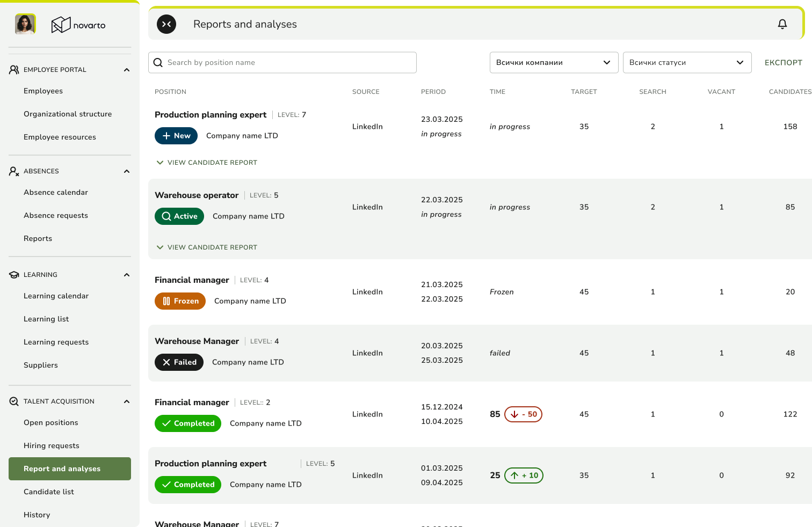Click the Frozen status badge
Image resolution: width=812 pixels, height=527 pixels.
point(180,301)
